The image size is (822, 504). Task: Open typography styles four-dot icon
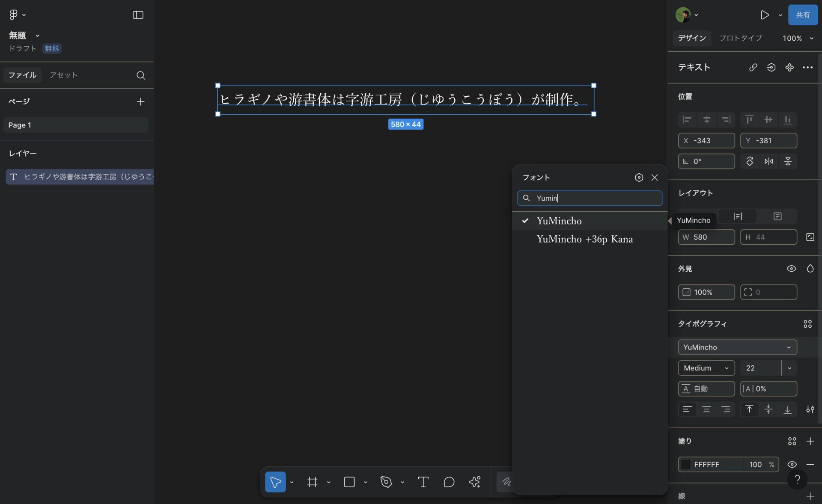(x=807, y=324)
